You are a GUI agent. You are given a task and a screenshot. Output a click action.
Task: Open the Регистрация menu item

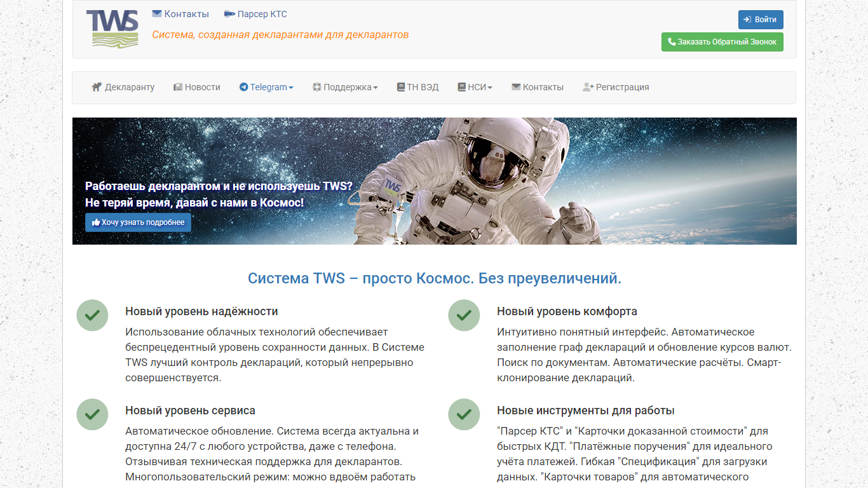[x=616, y=87]
